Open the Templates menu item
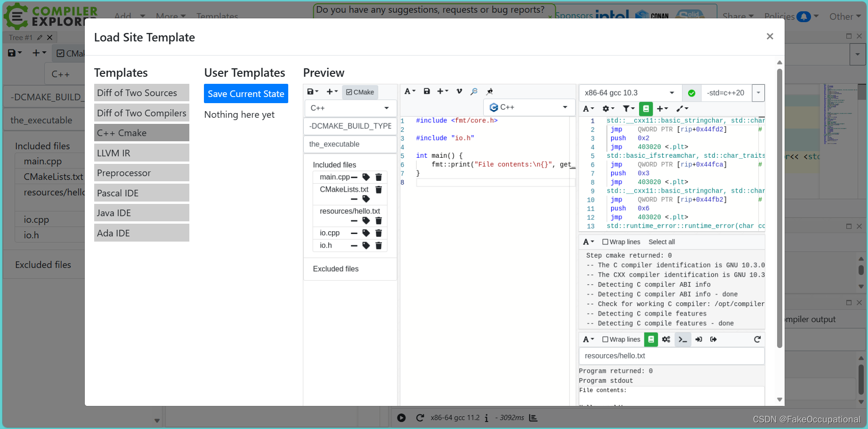Viewport: 868px width, 429px height. click(x=217, y=16)
